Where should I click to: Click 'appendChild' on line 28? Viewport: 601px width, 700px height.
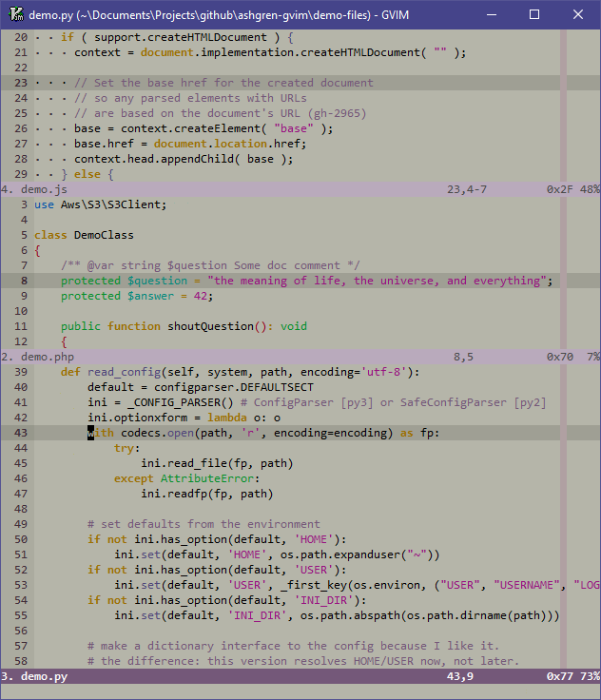(x=198, y=159)
